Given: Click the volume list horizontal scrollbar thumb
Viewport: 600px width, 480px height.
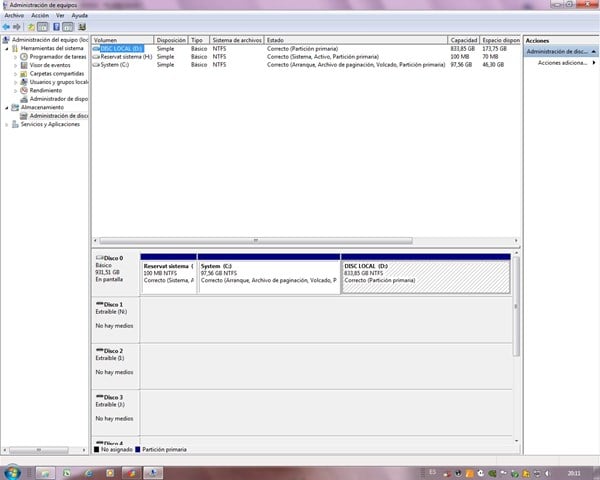Looking at the screenshot, I should click(x=256, y=241).
